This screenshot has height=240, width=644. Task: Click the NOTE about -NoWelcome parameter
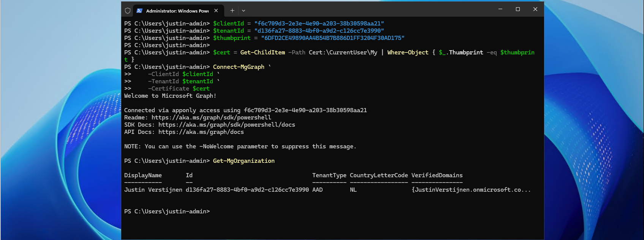tap(240, 146)
